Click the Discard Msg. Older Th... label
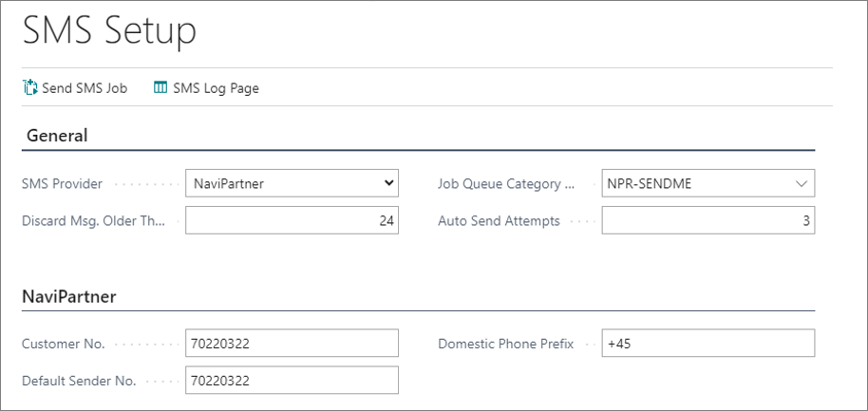This screenshot has height=411, width=868. (x=94, y=221)
